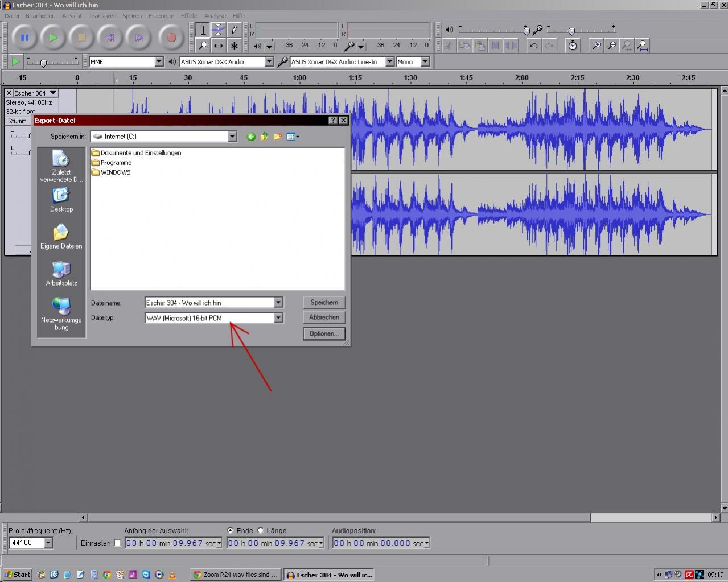Select the Draw pencil tool

pos(234,30)
